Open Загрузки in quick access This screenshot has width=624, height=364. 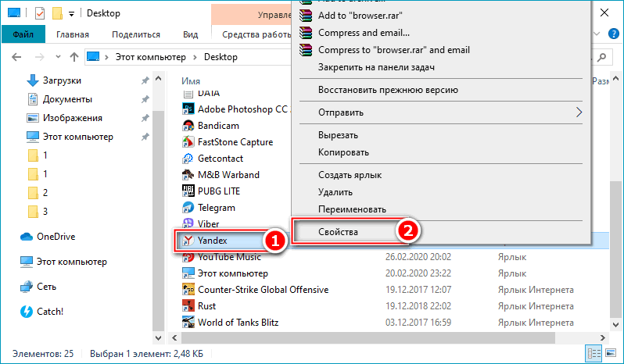[x=62, y=80]
